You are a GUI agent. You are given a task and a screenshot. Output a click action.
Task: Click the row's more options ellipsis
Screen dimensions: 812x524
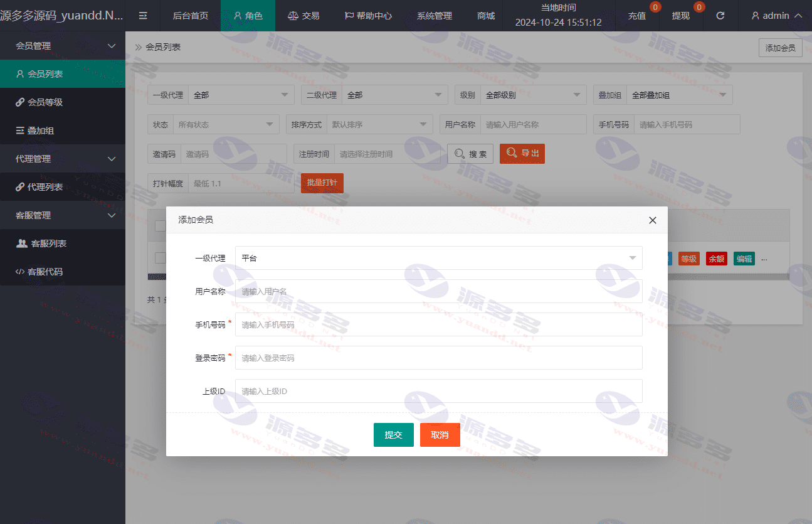click(x=764, y=259)
